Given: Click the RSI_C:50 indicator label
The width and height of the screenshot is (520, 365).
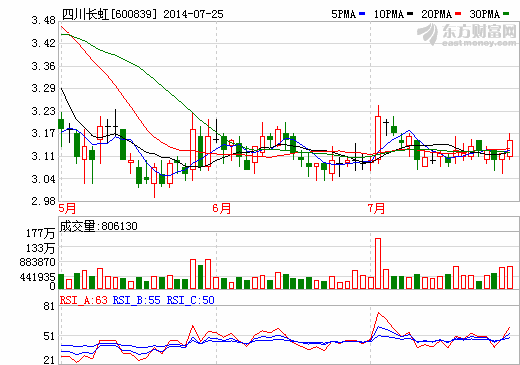Looking at the screenshot, I should pos(191,300).
